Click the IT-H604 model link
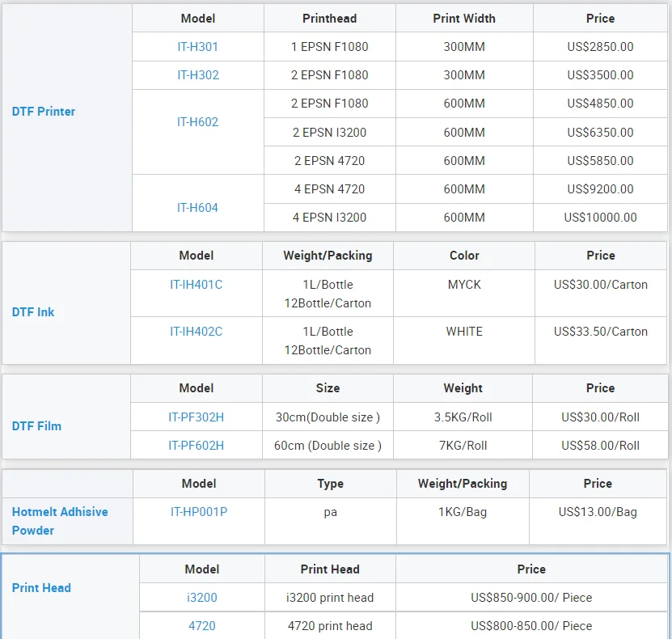 coord(197,208)
